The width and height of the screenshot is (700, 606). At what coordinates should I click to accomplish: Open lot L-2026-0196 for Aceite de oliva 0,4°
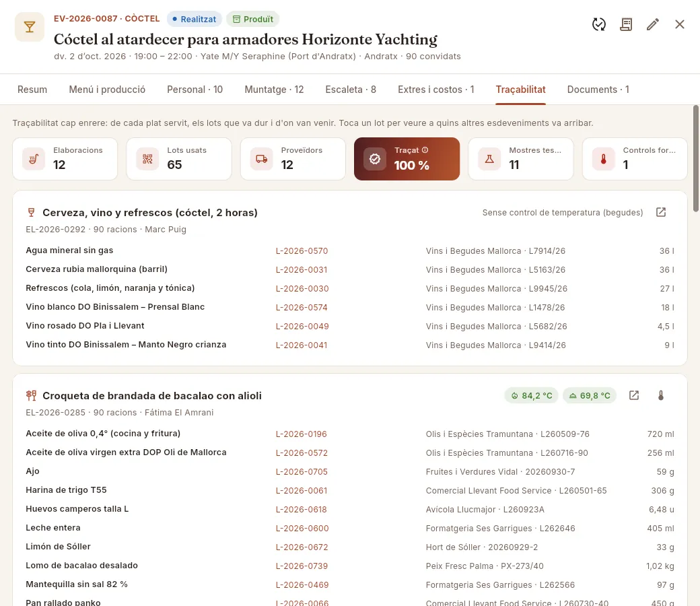[302, 434]
